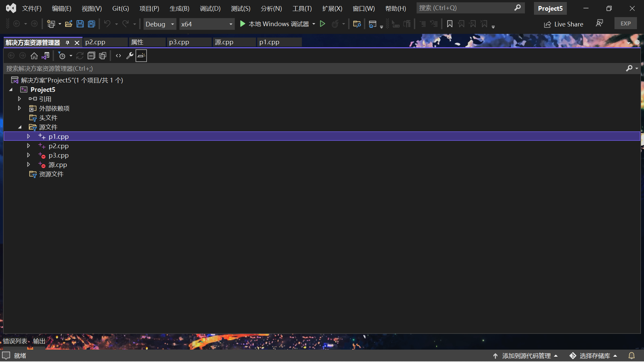Image resolution: width=644 pixels, height=362 pixels.
Task: Click 添加到源代码管理 in the status bar
Action: [526, 356]
